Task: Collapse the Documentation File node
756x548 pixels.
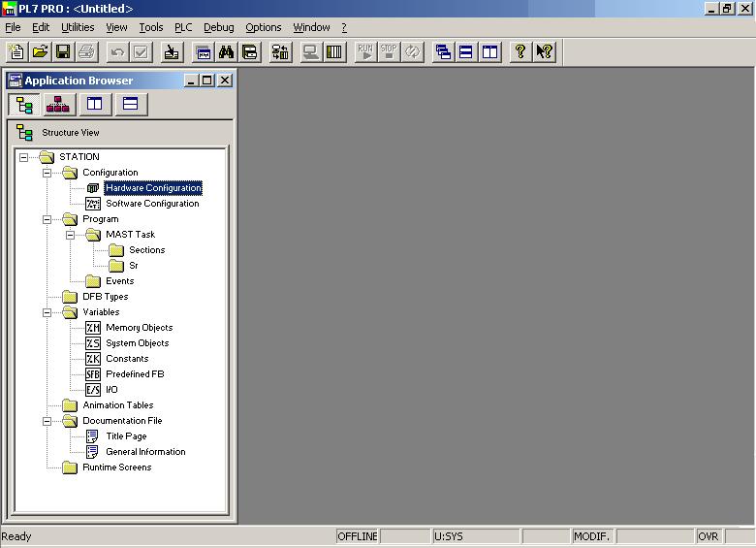Action: tap(47, 421)
